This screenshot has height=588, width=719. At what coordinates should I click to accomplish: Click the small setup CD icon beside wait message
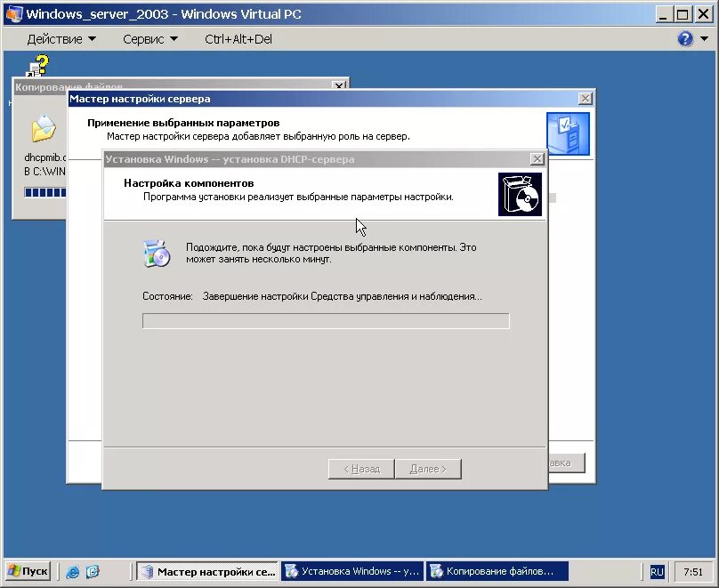(x=157, y=253)
